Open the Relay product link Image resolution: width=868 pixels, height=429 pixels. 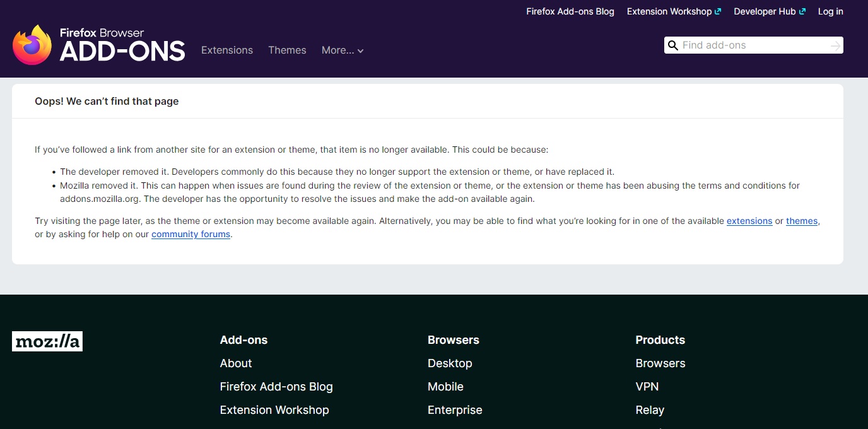click(650, 410)
